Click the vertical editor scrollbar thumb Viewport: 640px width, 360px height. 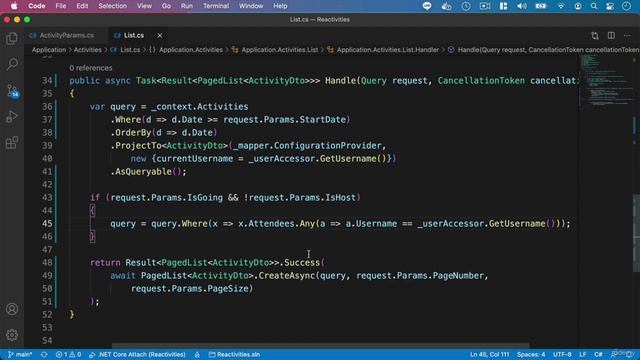click(636, 233)
